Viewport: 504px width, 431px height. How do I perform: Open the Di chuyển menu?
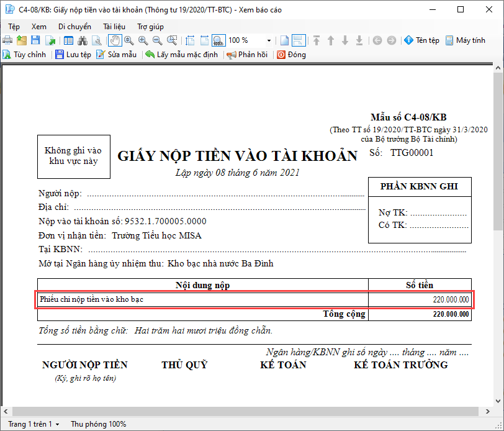(x=74, y=27)
